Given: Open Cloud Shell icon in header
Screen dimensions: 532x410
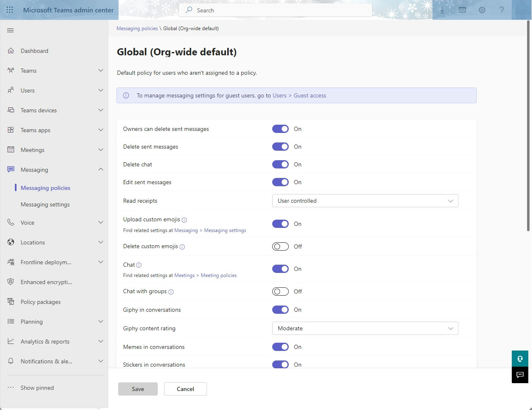Looking at the screenshot, I should tap(462, 10).
